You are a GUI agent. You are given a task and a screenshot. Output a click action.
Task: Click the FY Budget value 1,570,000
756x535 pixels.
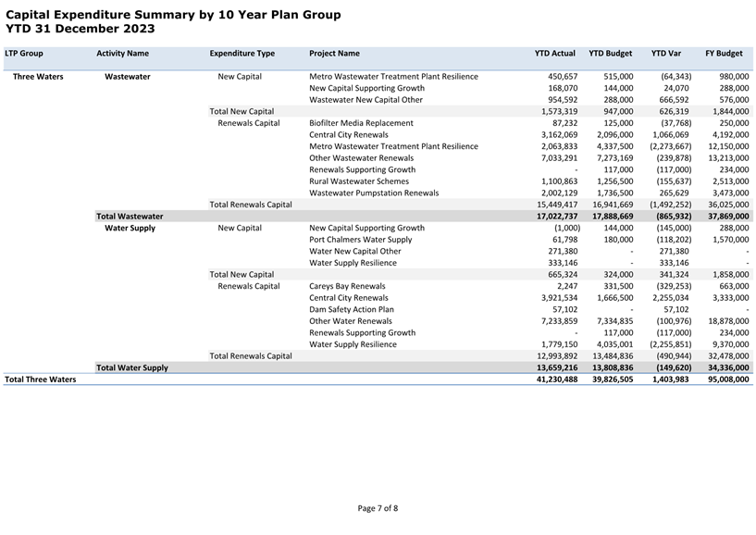click(x=730, y=240)
